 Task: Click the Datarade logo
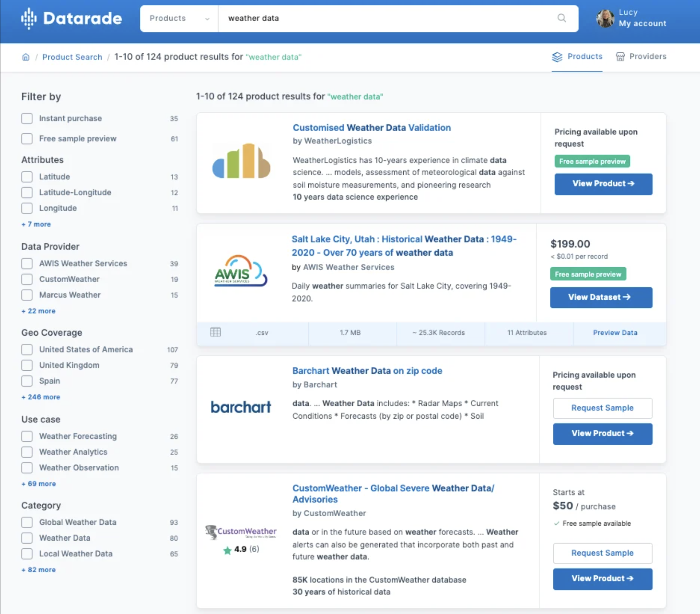pyautogui.click(x=71, y=18)
